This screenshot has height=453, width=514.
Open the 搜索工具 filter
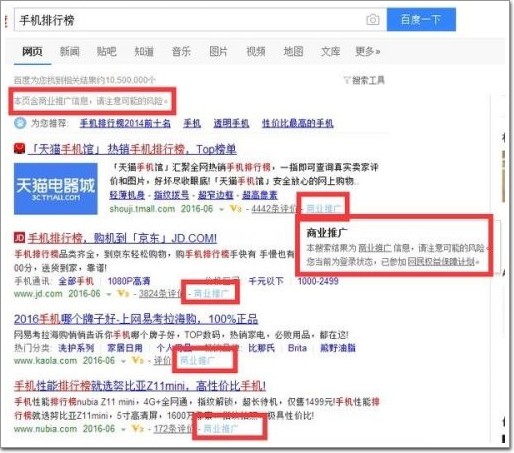point(364,80)
